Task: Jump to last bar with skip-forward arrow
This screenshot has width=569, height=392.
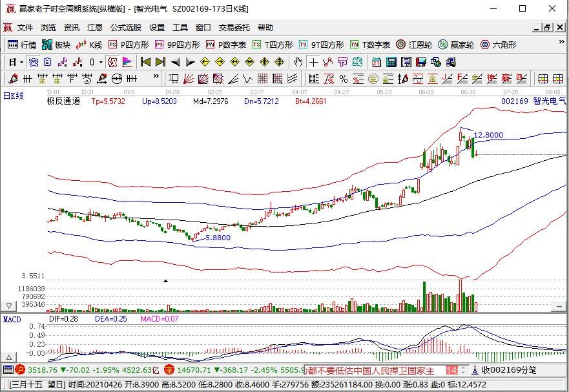Action: click(160, 62)
